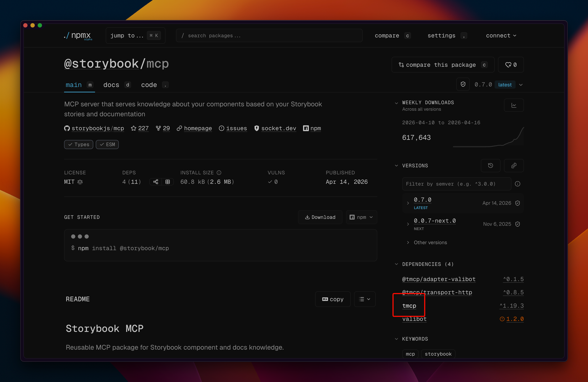Open the @storybook scope link in title

click(102, 64)
